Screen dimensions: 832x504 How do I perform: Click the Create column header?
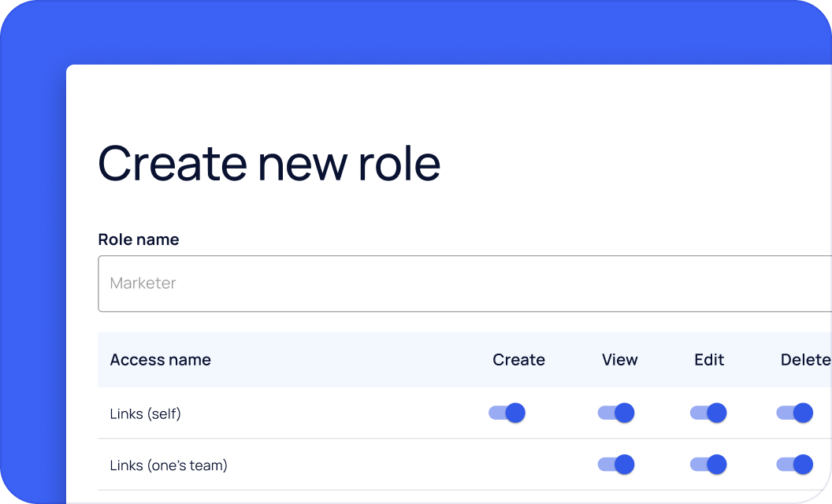pyautogui.click(x=518, y=360)
